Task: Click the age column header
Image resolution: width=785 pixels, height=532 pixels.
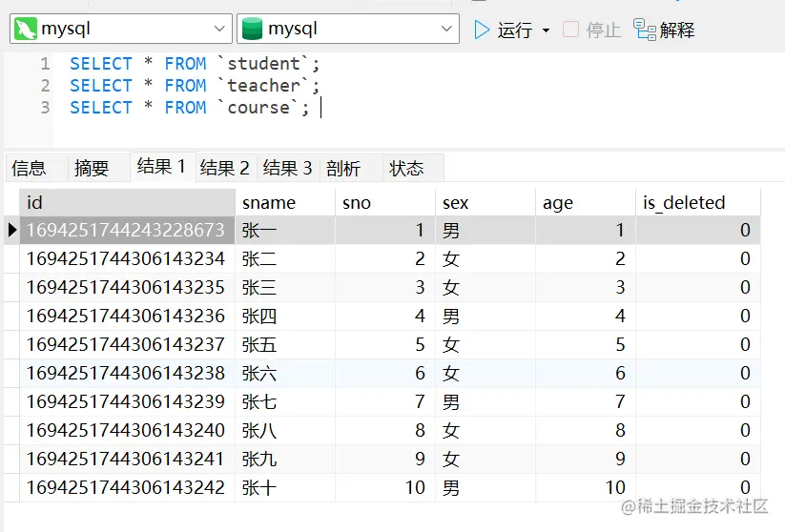Action: click(586, 203)
